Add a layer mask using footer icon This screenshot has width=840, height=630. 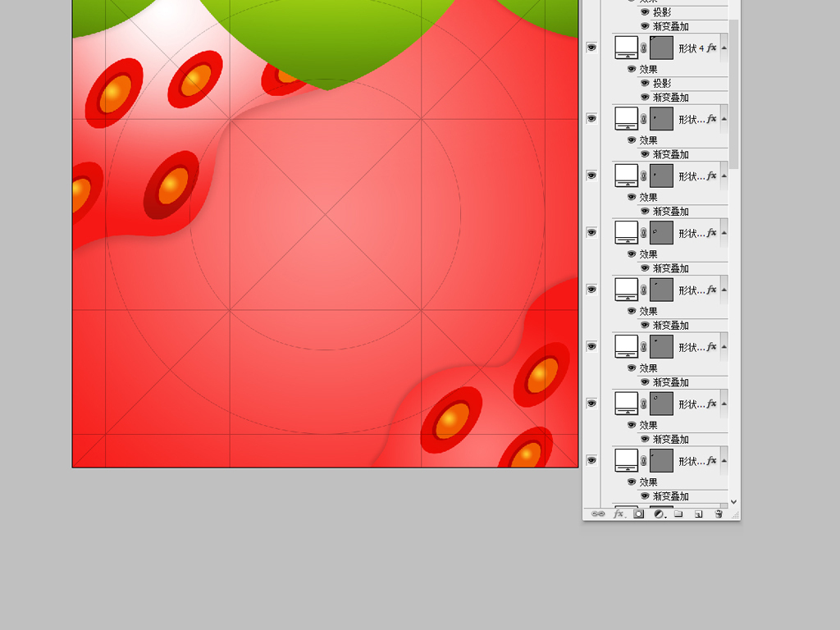[x=638, y=514]
